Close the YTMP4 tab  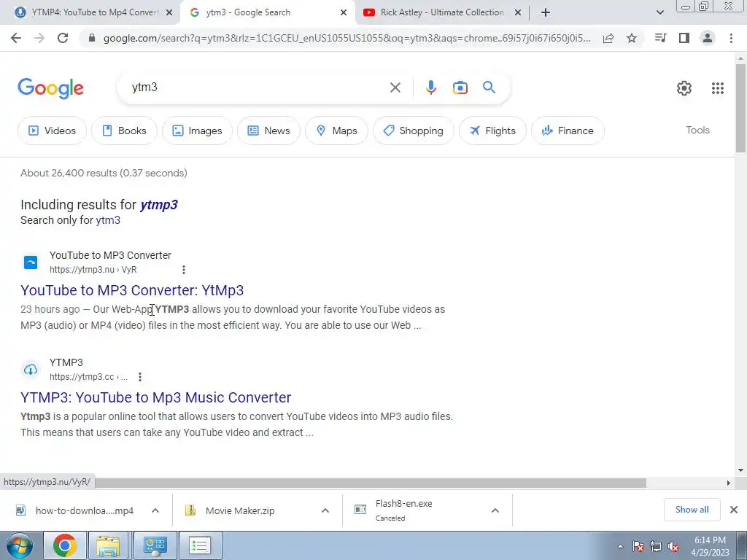pyautogui.click(x=169, y=12)
